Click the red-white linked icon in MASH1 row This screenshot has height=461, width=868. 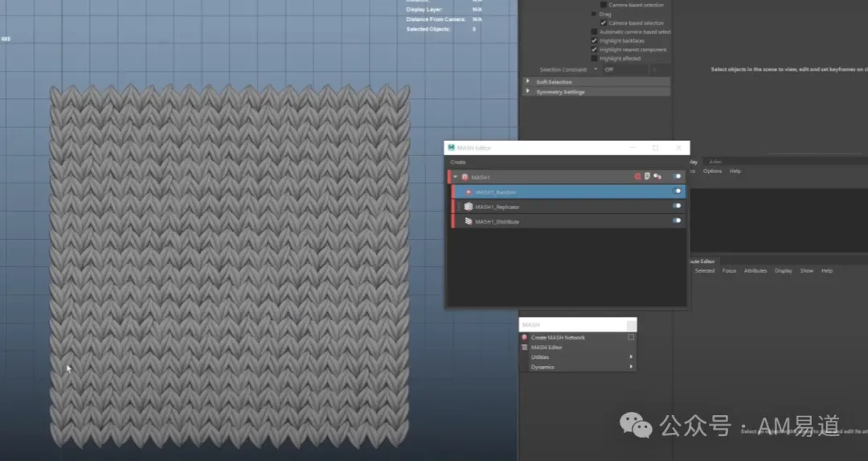[x=657, y=176]
